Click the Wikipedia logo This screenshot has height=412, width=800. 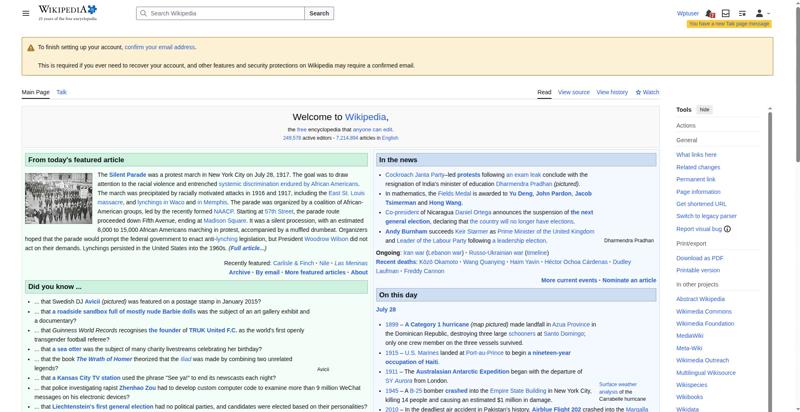(x=67, y=13)
